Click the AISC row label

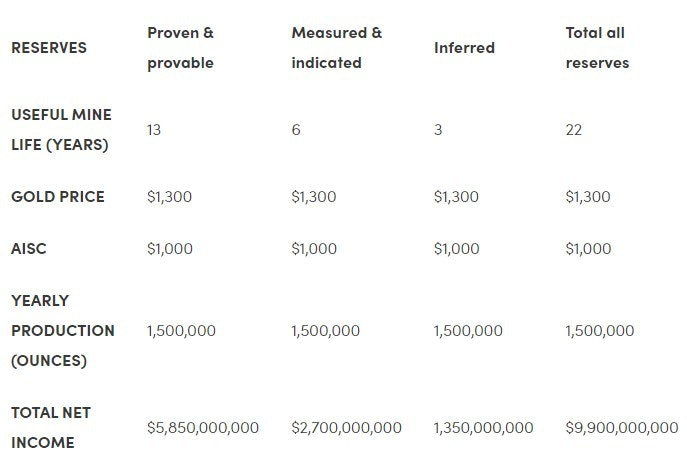point(30,249)
